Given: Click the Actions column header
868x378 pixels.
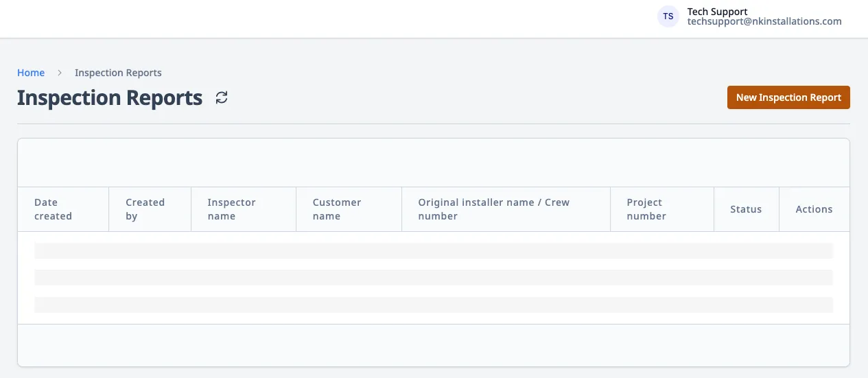Looking at the screenshot, I should tap(814, 209).
